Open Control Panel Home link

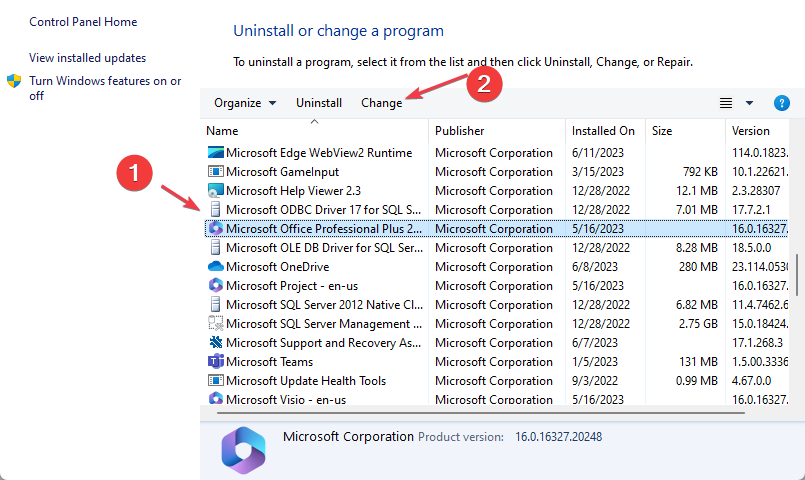tap(83, 22)
